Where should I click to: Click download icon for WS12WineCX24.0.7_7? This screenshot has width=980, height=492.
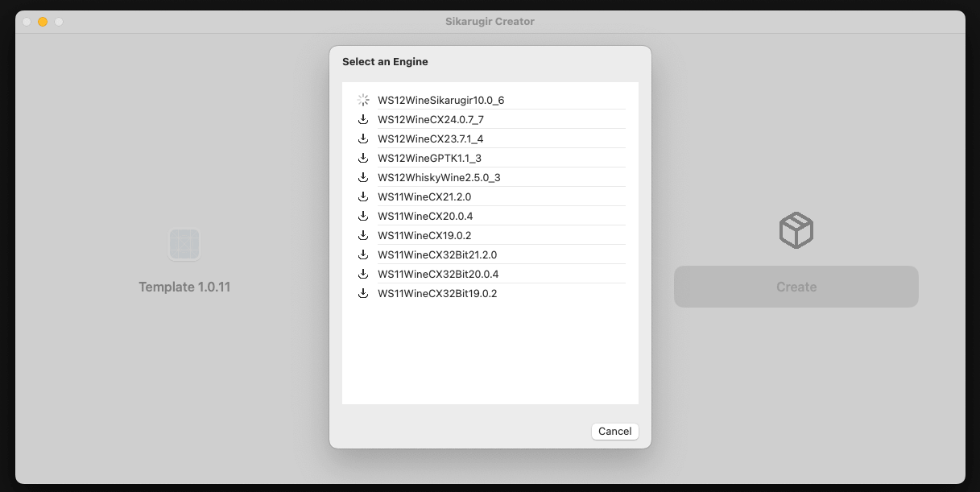pyautogui.click(x=363, y=119)
